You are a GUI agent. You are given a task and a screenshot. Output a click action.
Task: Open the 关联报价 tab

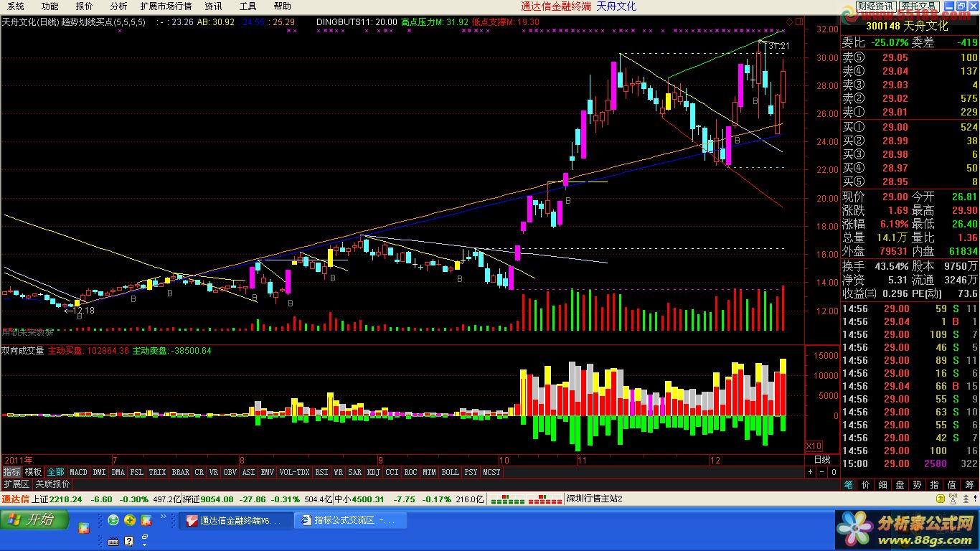[52, 484]
